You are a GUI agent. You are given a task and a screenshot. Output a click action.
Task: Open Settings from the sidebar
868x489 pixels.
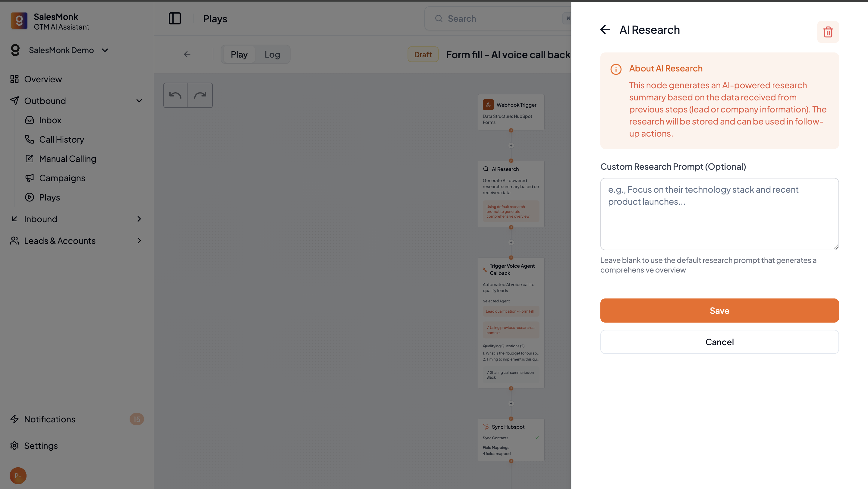(x=41, y=446)
